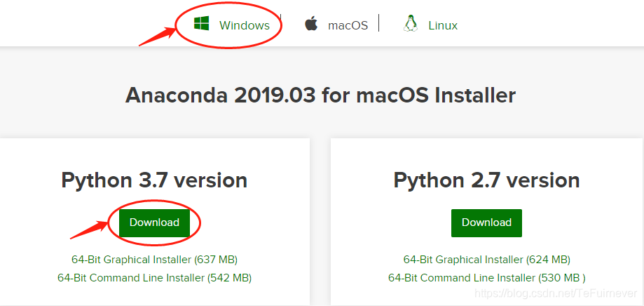Select the Python 3.7 version heading
Image resolution: width=644 pixels, height=306 pixels.
pos(154,180)
